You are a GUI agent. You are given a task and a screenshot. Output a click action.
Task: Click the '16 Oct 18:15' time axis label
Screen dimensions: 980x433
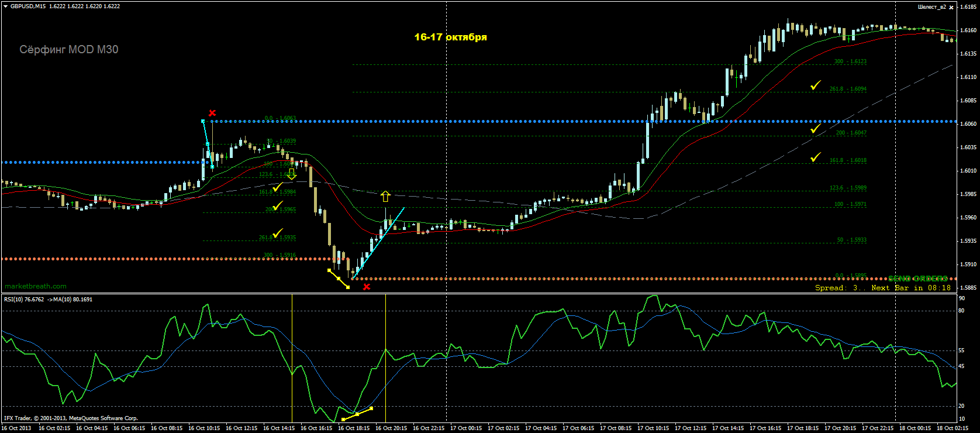point(354,428)
